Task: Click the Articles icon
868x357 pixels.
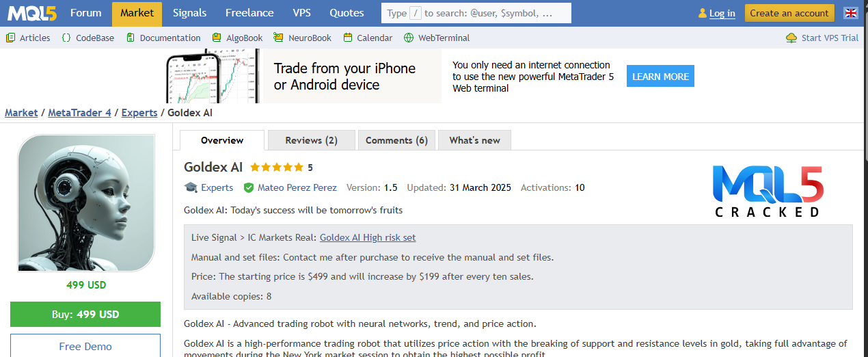Action: [x=10, y=38]
